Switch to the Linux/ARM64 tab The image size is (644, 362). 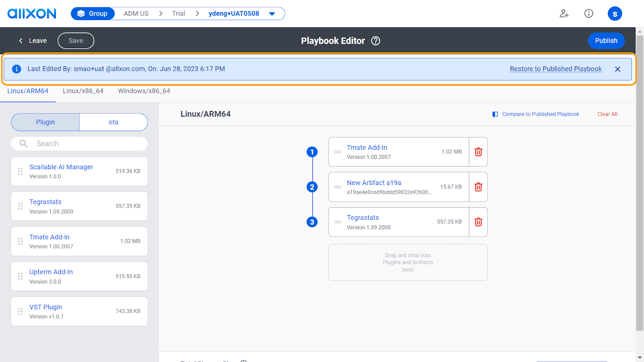point(28,91)
